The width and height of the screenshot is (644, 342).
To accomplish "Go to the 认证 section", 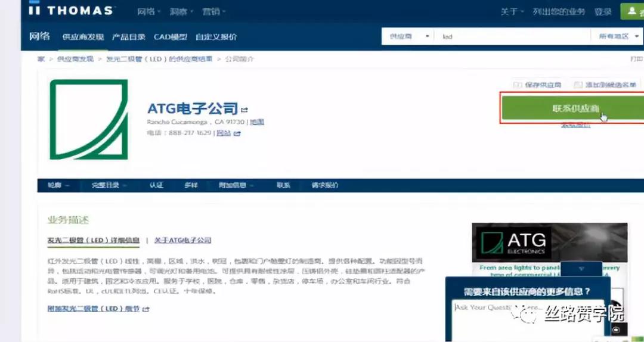I will 156,185.
